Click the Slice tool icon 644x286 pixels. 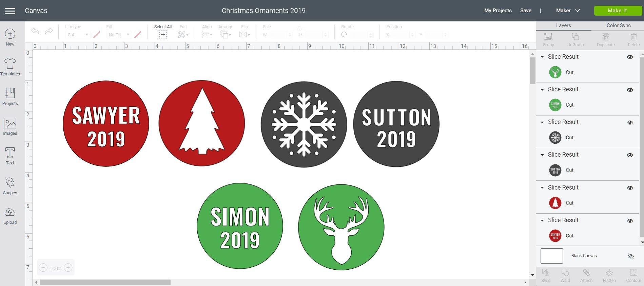[546, 272]
